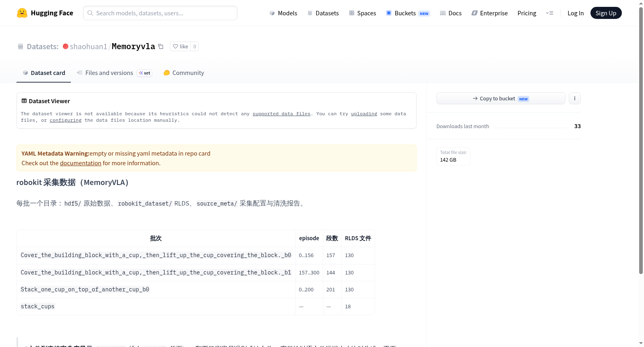Open the documentation link in warning
The width and height of the screenshot is (644, 347).
[x=80, y=163]
